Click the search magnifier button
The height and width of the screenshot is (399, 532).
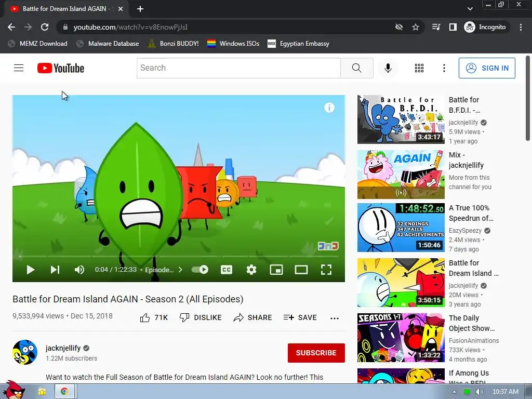coord(356,68)
